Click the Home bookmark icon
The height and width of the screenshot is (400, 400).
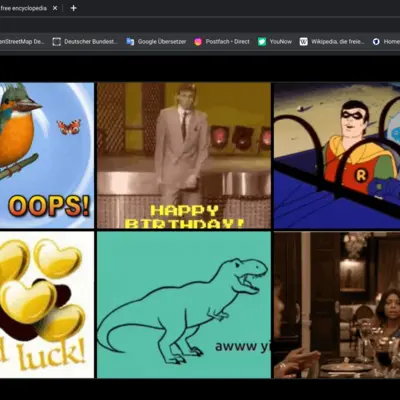[376, 42]
